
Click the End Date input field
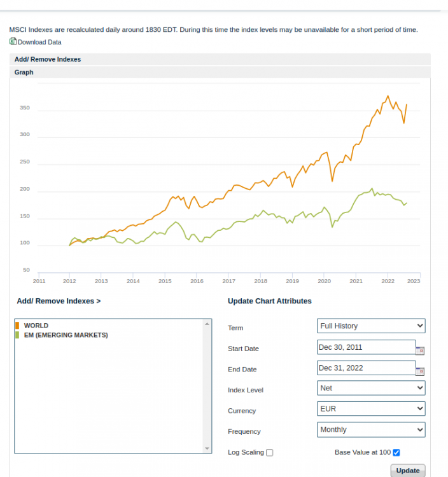pos(366,368)
